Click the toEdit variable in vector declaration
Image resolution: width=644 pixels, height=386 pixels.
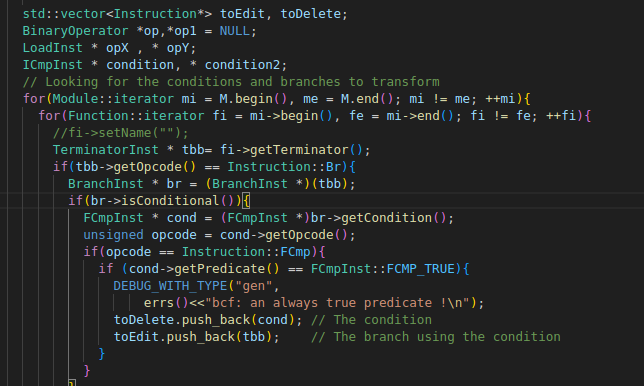click(x=242, y=14)
